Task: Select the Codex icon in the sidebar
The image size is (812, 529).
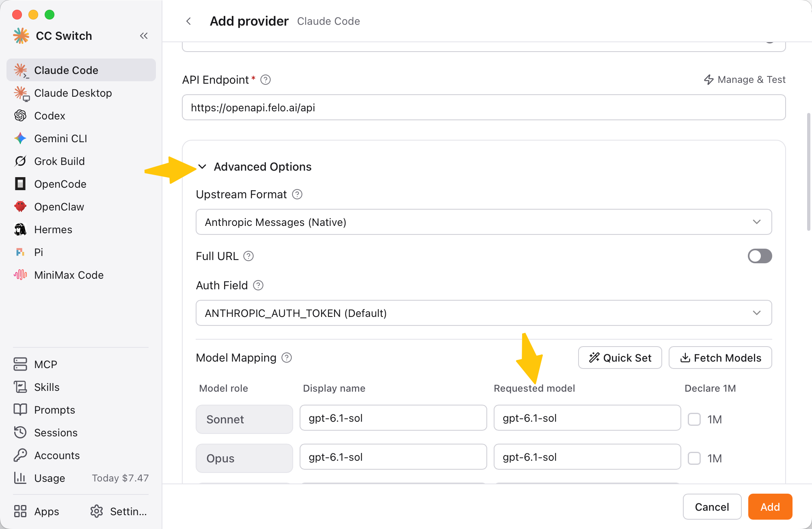Action: (x=20, y=116)
